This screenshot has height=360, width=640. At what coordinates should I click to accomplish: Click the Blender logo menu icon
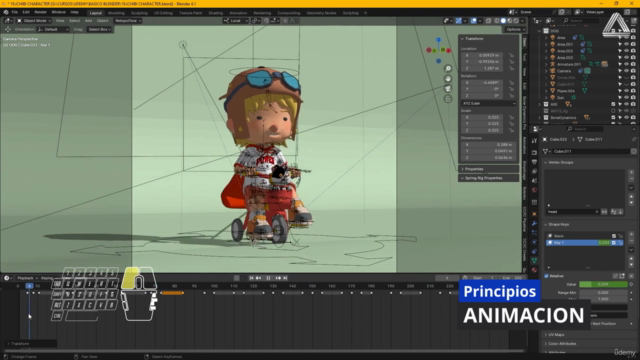[6, 12]
